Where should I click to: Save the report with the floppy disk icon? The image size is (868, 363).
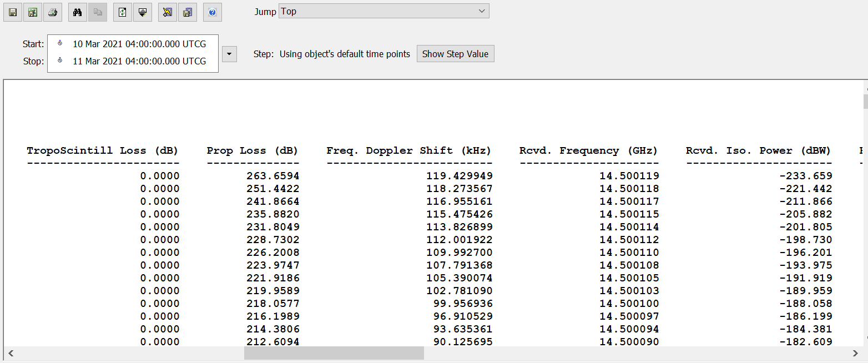point(13,12)
